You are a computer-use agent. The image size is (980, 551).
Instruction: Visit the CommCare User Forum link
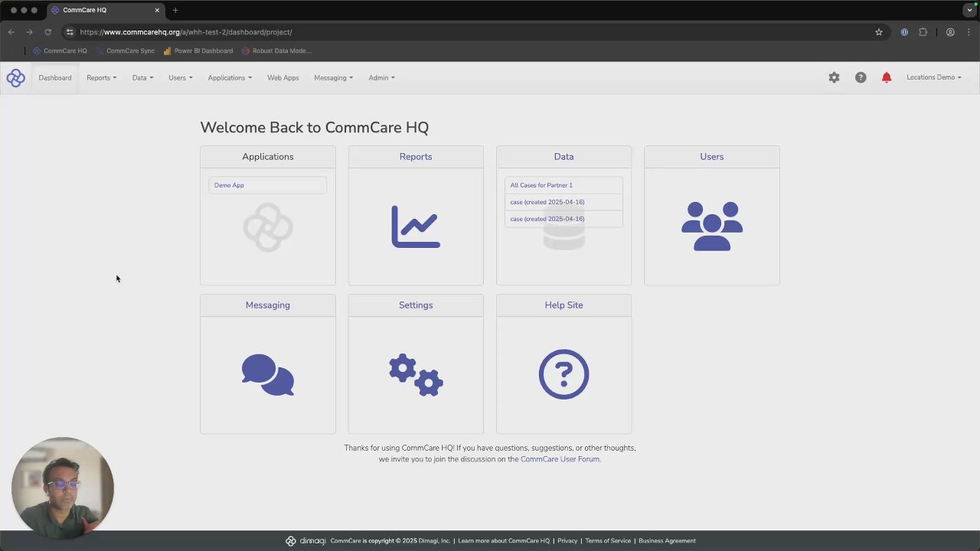[x=560, y=459]
